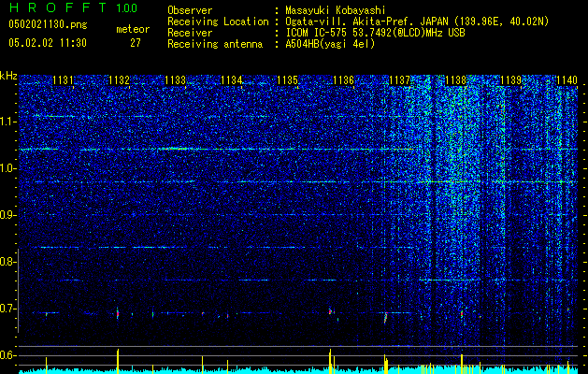Viewport: 588px width, 374px height.
Task: Click the 'Observer' field label
Action: [x=190, y=10]
